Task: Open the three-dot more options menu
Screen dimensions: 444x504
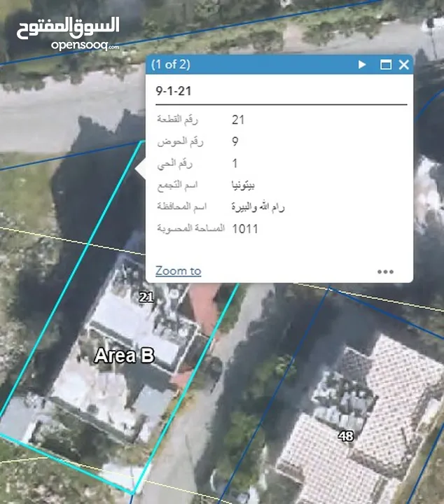Action: point(385,272)
